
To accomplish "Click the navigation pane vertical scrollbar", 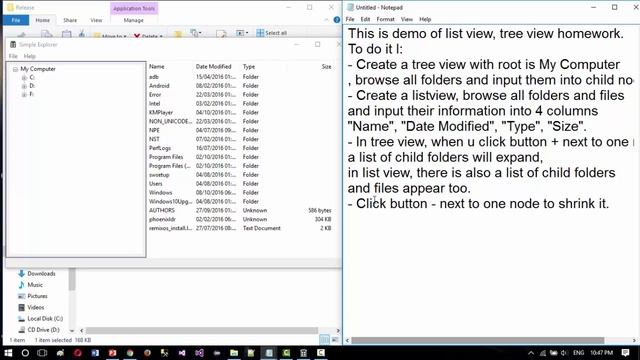I will (x=72, y=279).
